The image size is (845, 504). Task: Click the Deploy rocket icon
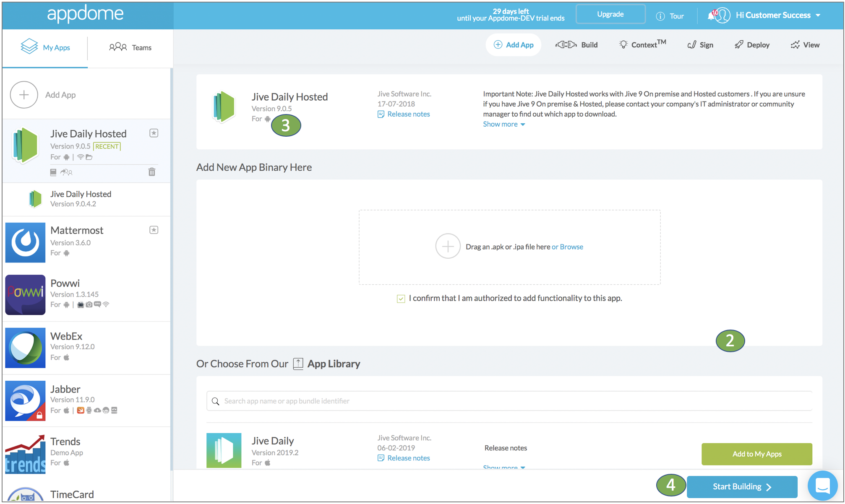[x=739, y=44]
